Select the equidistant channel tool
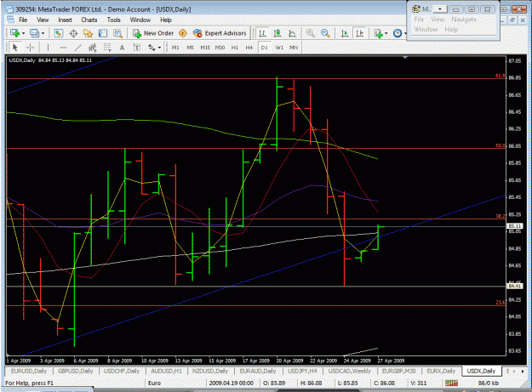The width and height of the screenshot is (532, 392). pos(92,48)
